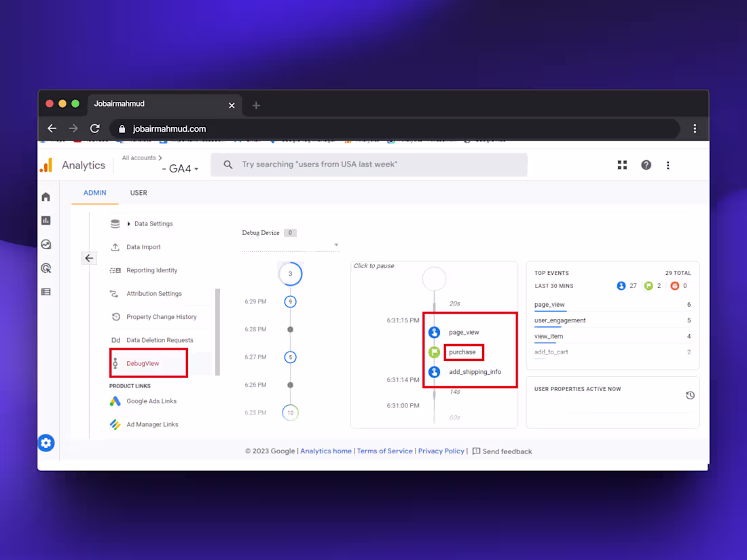Screen dimensions: 747x560
Task: Click Send feedback in the footer
Action: tap(507, 451)
